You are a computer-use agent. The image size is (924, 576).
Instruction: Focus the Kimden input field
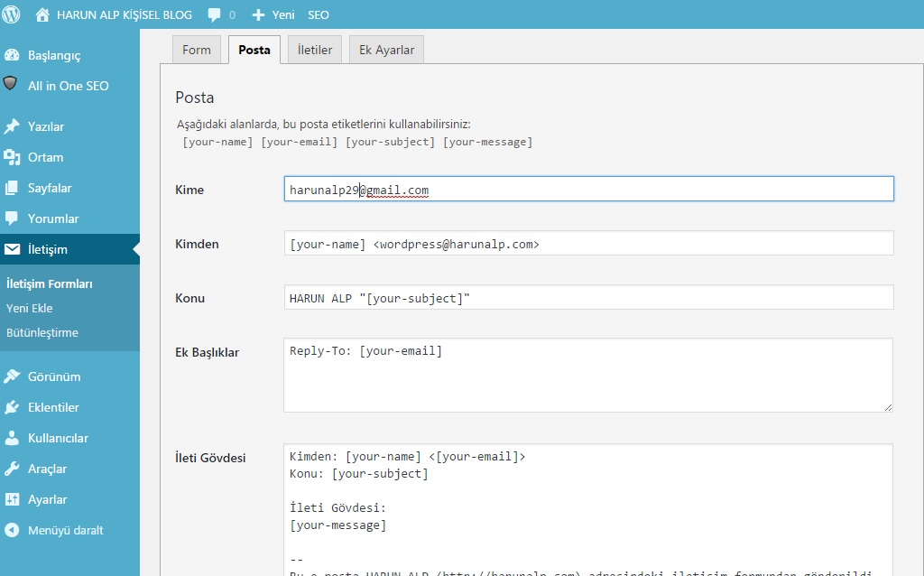[x=588, y=244]
